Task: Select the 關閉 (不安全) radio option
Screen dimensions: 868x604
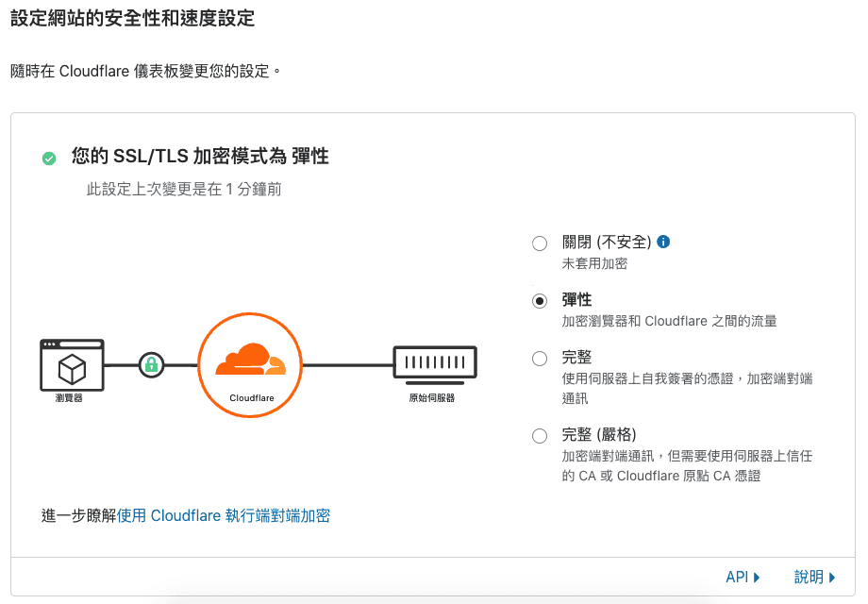Action: (x=539, y=243)
